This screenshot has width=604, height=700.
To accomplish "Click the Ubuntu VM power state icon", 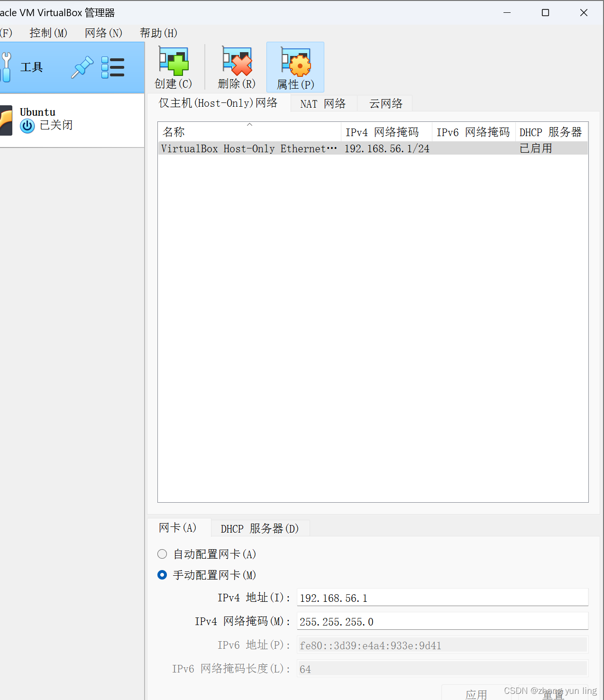I will pos(27,126).
